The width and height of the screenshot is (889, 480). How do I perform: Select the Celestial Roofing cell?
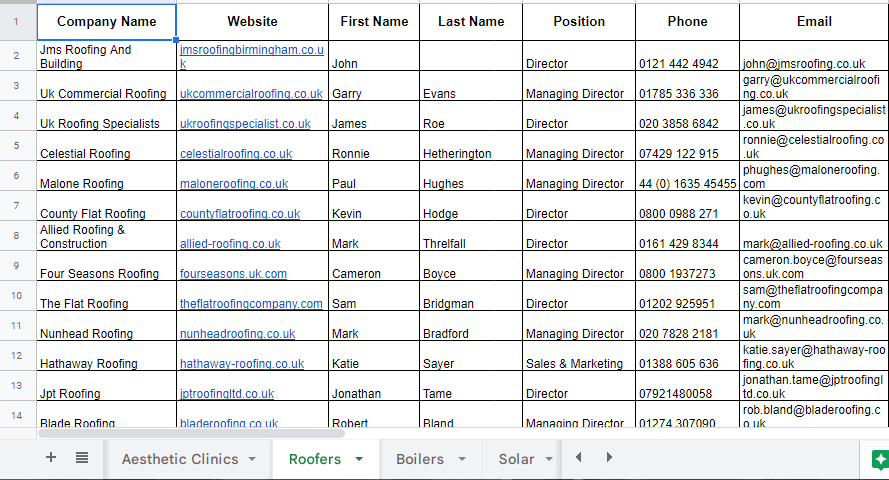(x=107, y=146)
